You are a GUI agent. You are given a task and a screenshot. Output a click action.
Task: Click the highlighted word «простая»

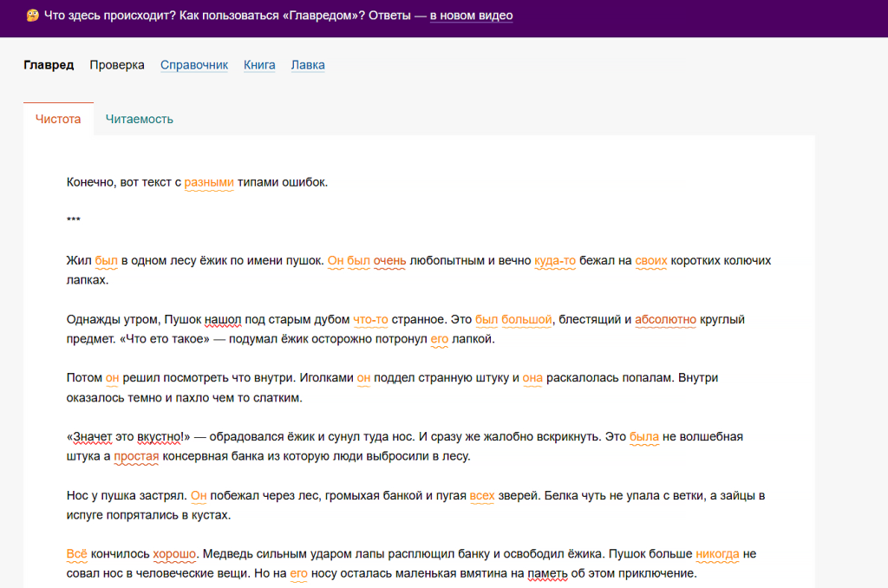136,456
